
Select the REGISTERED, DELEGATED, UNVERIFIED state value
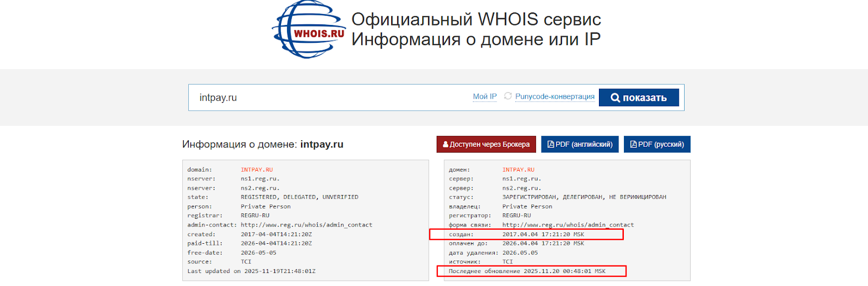coord(299,197)
